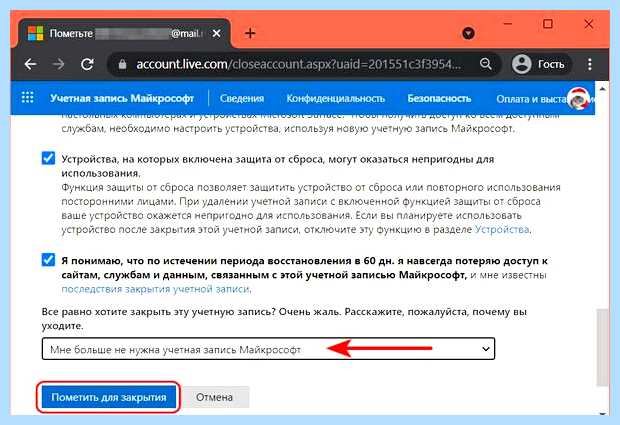Open the Оплата и выставление tab
This screenshot has height=425, width=620.
(531, 99)
